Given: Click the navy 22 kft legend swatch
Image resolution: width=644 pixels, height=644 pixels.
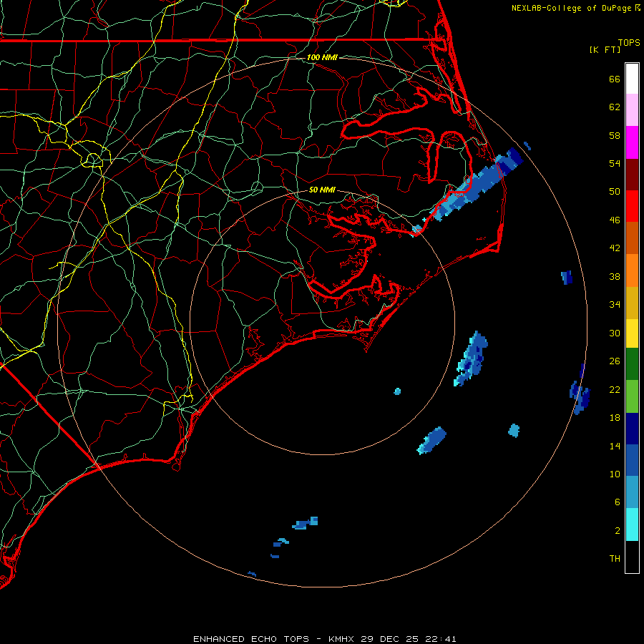Looking at the screenshot, I should click(632, 429).
